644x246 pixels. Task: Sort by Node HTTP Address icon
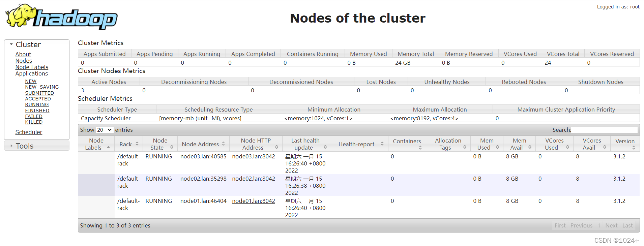(276, 147)
